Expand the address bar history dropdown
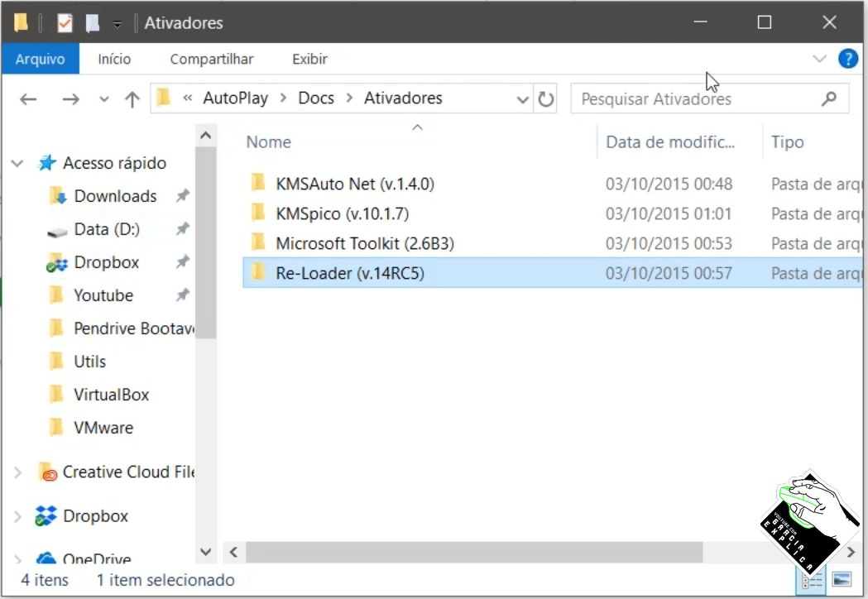 pyautogui.click(x=522, y=99)
